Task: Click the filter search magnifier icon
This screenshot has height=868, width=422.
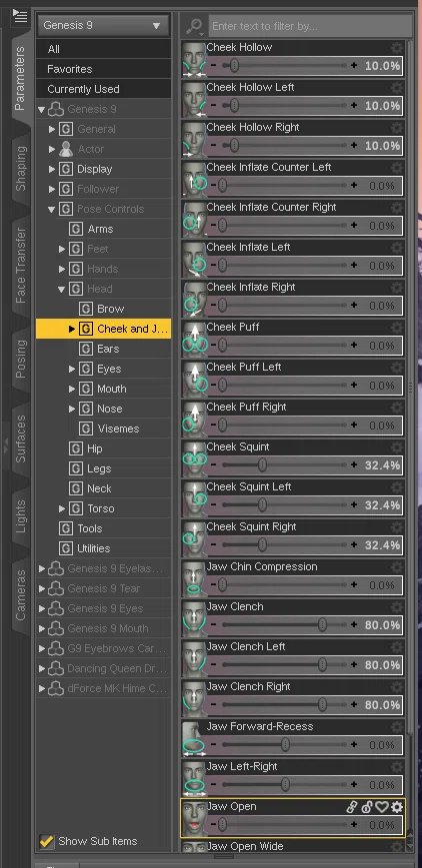Action: point(195,26)
